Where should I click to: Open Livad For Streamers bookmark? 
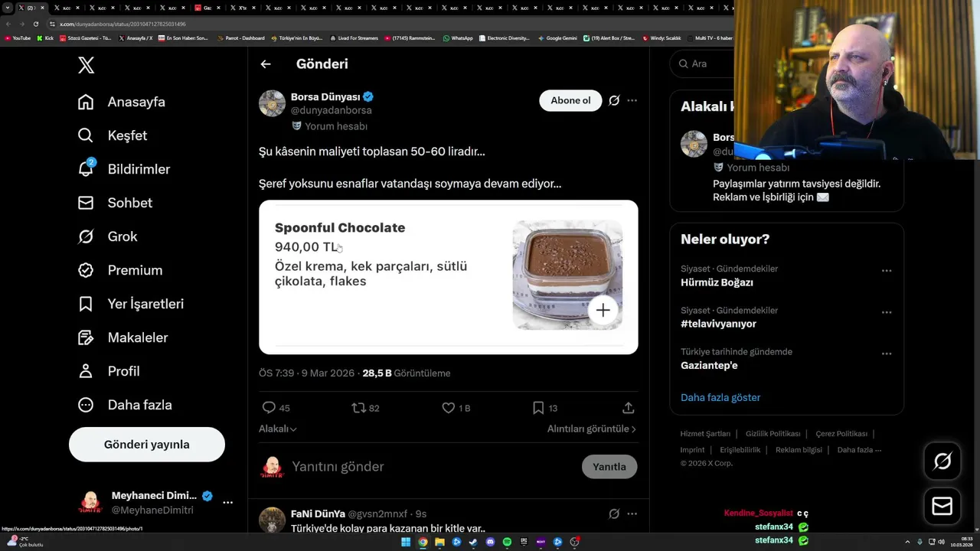click(x=354, y=37)
